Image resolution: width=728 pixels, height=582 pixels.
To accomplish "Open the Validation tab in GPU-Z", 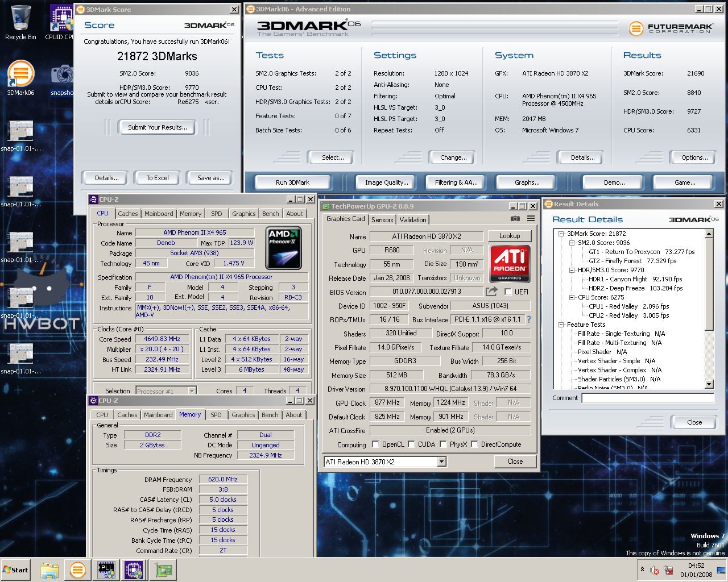I will coord(413,220).
